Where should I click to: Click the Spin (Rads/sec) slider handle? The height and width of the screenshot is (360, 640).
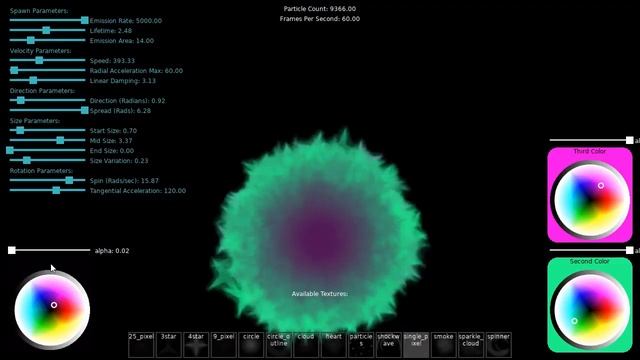(x=69, y=180)
